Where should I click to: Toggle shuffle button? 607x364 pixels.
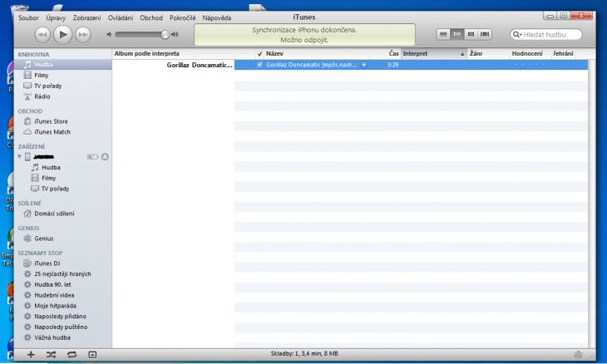51,354
